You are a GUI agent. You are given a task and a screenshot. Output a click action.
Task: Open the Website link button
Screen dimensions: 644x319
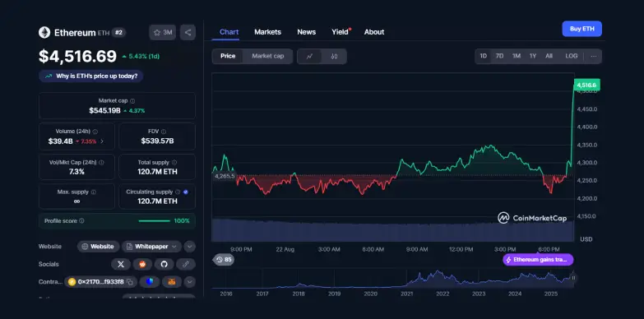[98, 247]
